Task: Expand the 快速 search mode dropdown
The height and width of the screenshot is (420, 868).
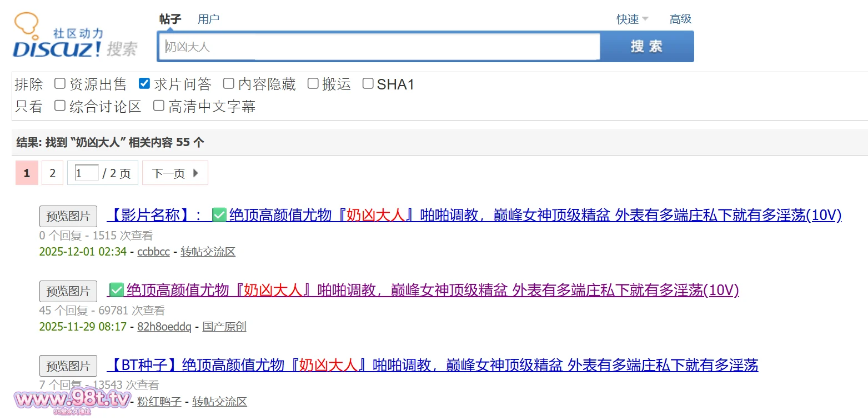Action: 632,19
